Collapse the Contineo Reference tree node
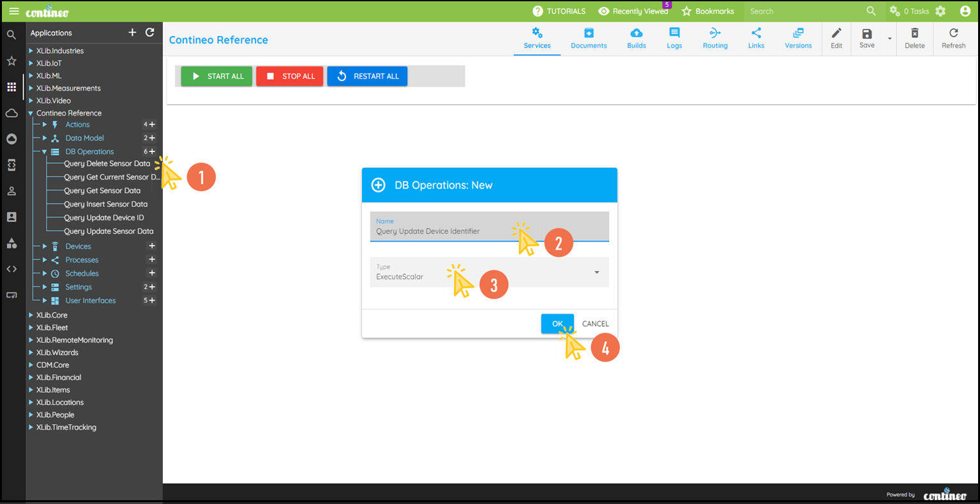980x504 pixels. pos(31,113)
